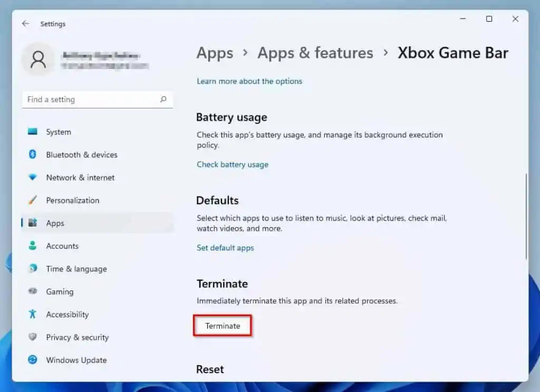Focus the Find a setting search box

click(90, 100)
